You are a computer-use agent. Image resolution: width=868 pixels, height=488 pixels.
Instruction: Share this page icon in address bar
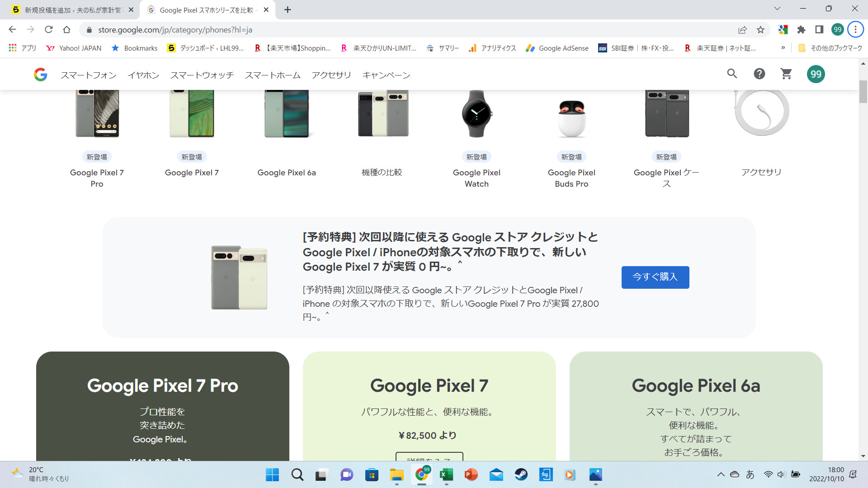(x=742, y=29)
